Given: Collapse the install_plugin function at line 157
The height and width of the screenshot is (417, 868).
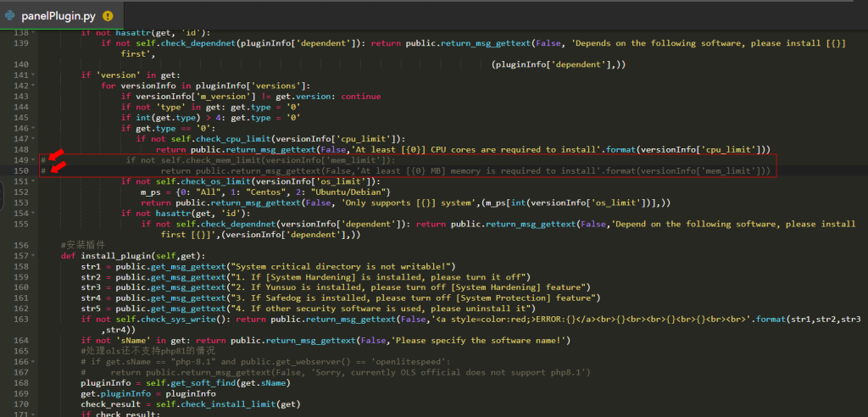Looking at the screenshot, I should point(33,255).
